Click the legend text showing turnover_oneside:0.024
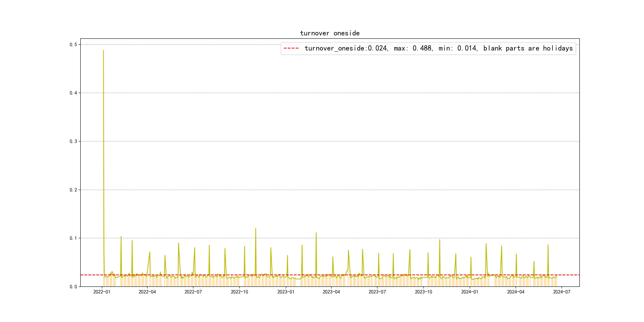Viewport: 644px width, 322px height. [x=346, y=48]
